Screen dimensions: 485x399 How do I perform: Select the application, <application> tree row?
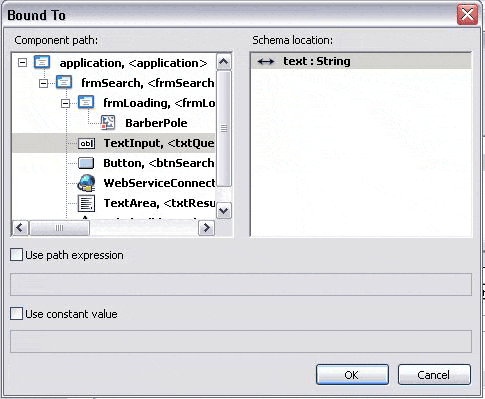(133, 63)
